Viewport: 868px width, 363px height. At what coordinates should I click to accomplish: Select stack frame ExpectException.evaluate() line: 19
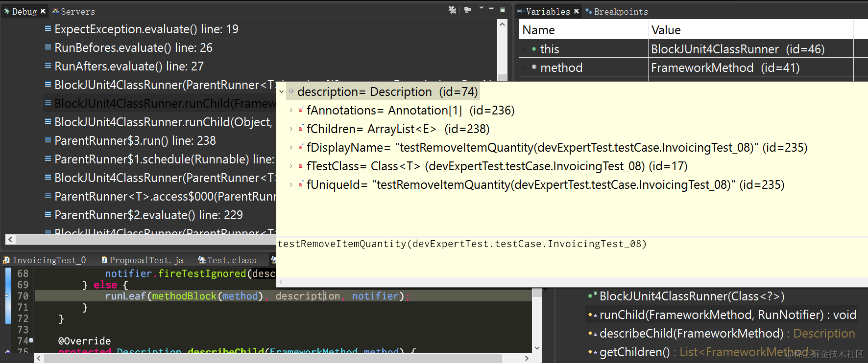click(x=146, y=29)
